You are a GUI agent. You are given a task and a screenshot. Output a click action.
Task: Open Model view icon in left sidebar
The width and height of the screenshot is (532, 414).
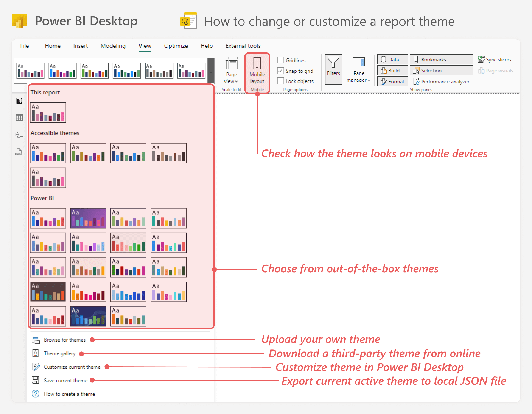tap(19, 135)
